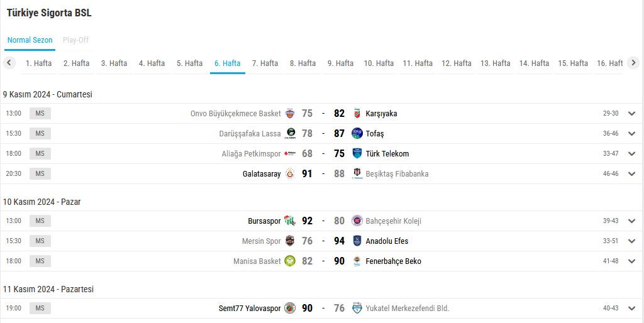Open the Beşiktaş Fibabanka team link

[x=397, y=173]
